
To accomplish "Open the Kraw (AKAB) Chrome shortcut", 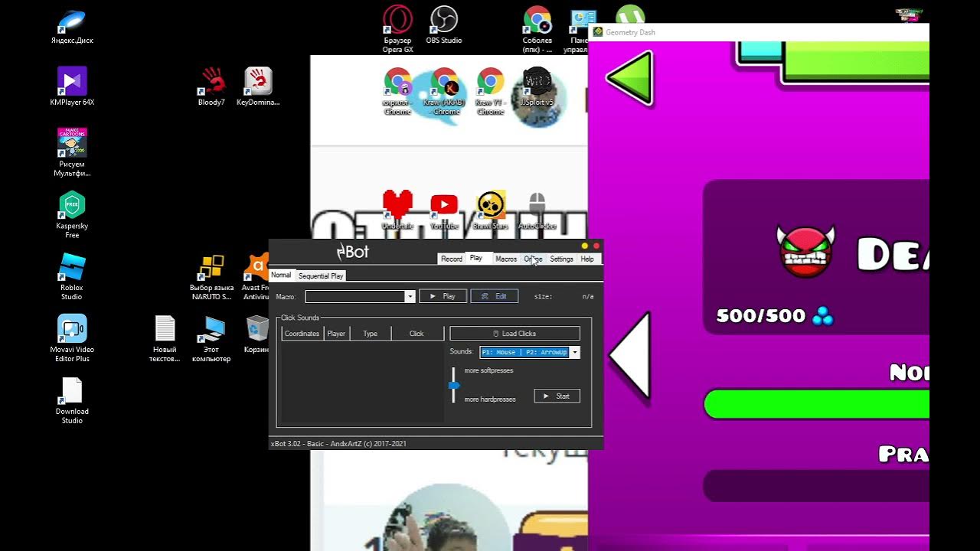I will point(444,91).
